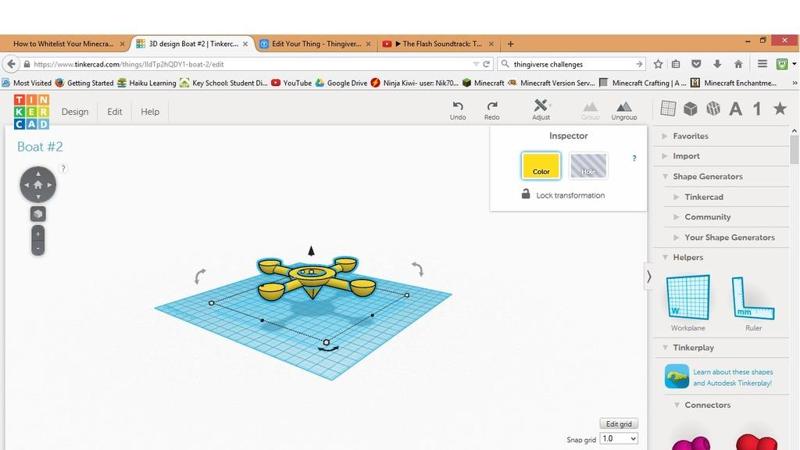
Task: Bookmark this page with star icon
Action: [x=658, y=64]
